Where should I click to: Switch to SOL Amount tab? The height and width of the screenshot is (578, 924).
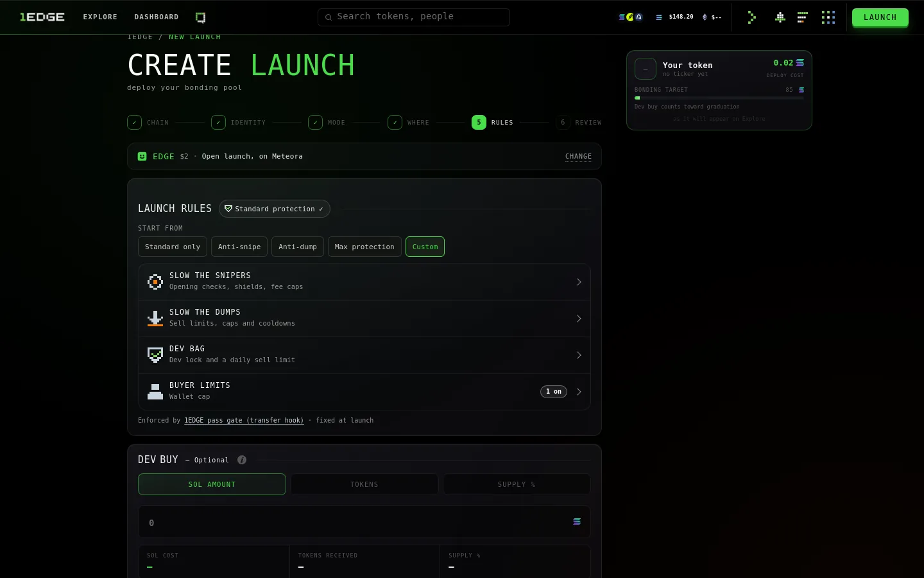(x=212, y=484)
